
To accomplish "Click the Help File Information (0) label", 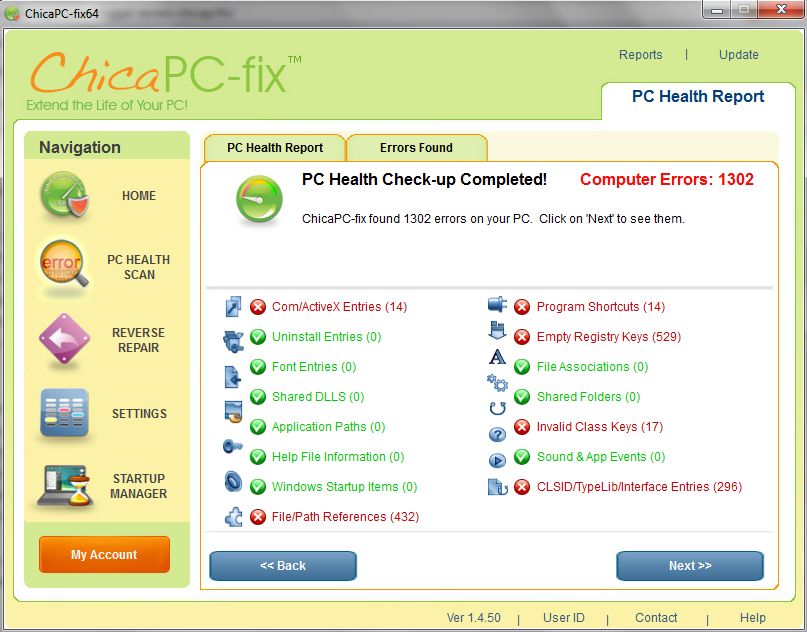I will pyautogui.click(x=338, y=457).
